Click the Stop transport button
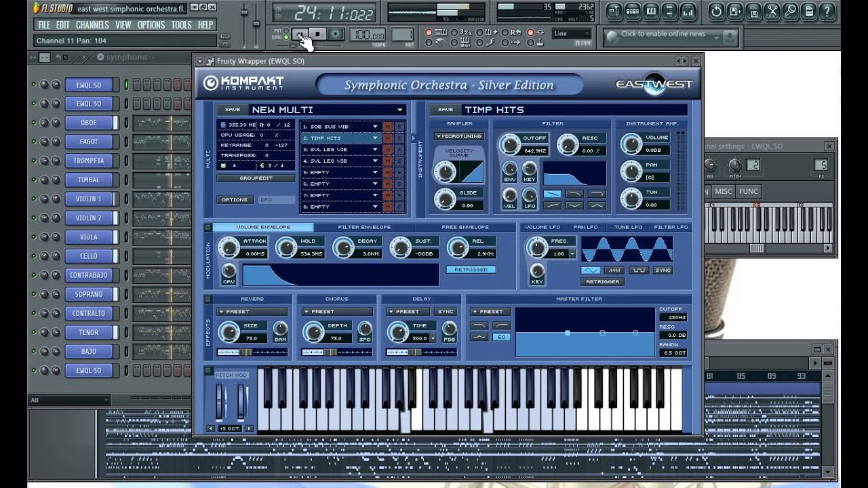This screenshot has height=488, width=868. click(x=318, y=34)
